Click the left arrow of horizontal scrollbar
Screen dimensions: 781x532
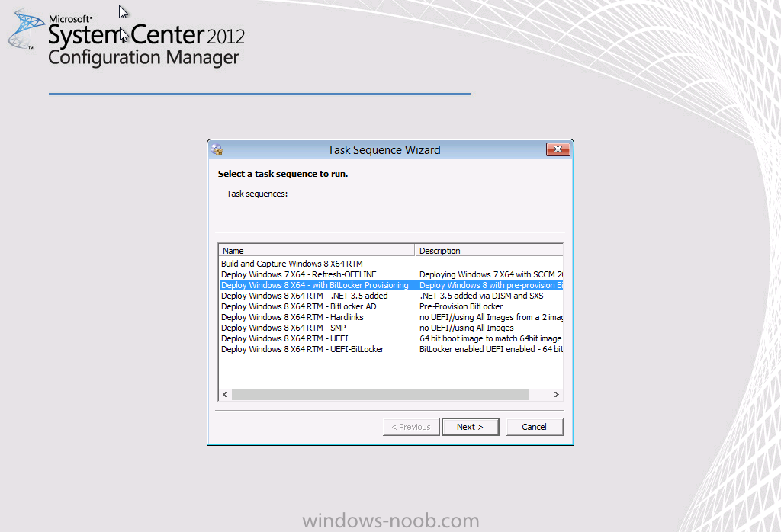coord(225,394)
